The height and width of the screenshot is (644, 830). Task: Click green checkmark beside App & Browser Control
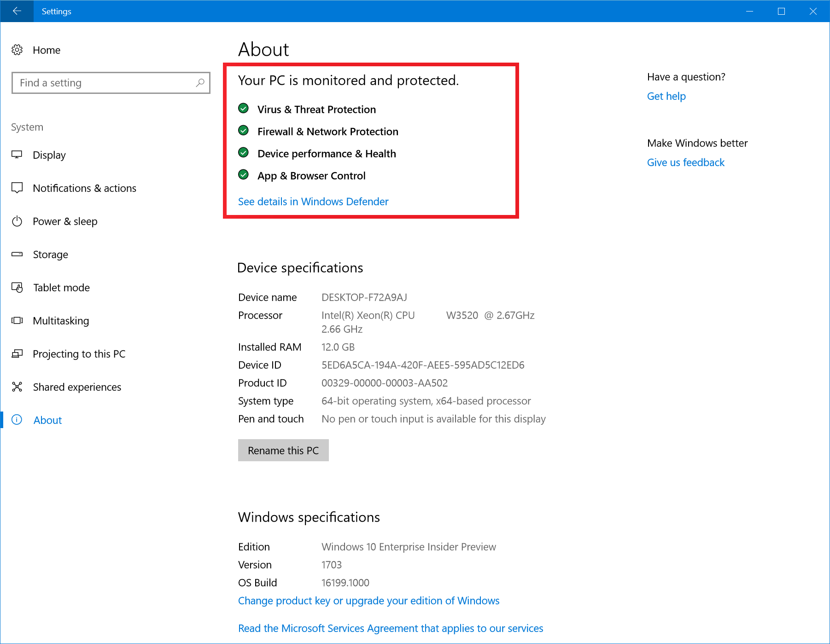coord(244,175)
